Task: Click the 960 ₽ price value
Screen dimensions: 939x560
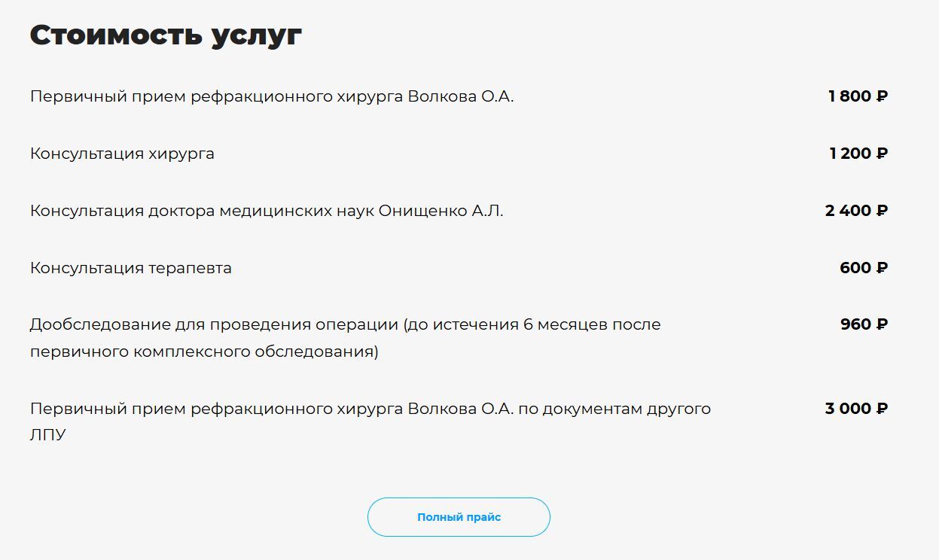Action: pos(864,324)
